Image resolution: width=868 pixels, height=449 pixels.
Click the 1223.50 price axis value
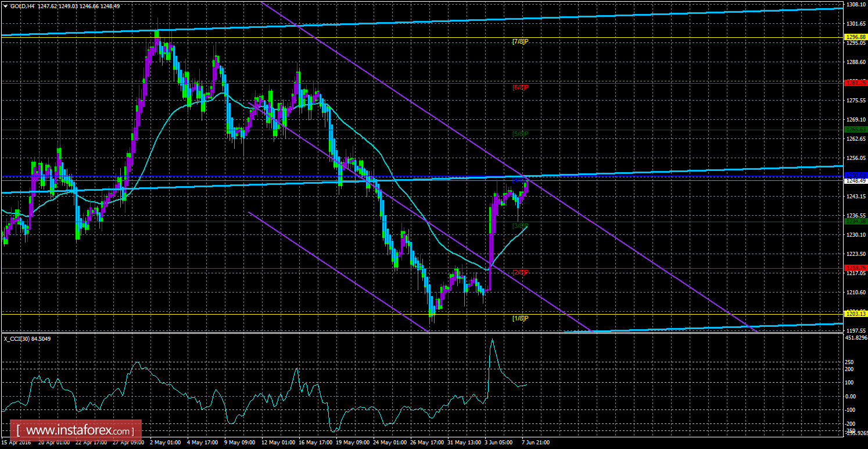(856, 254)
